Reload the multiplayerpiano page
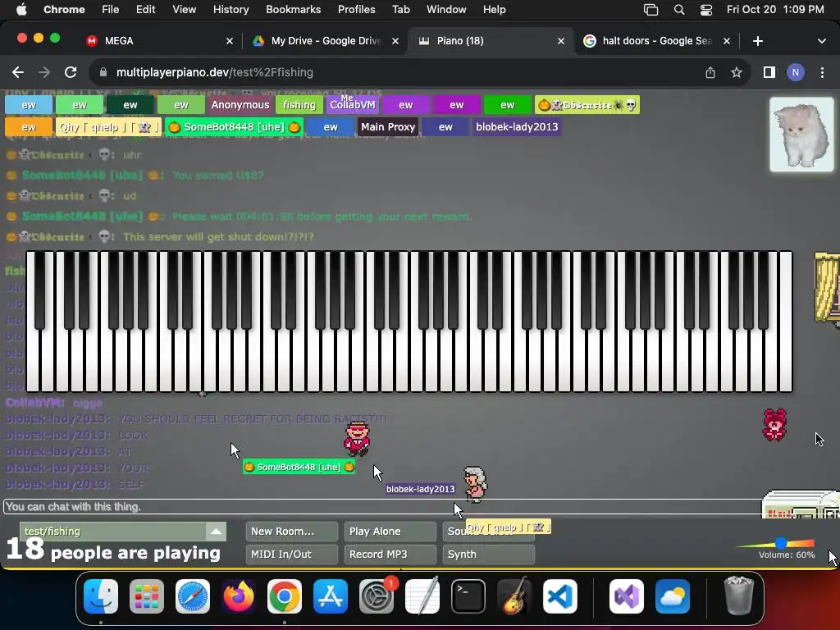The image size is (840, 630). pyautogui.click(x=71, y=72)
